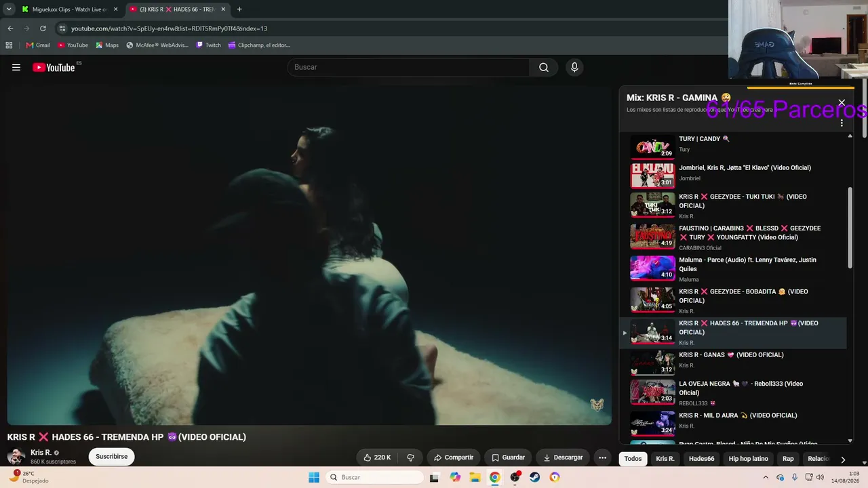Go to YouTube home via logo

click(54, 67)
